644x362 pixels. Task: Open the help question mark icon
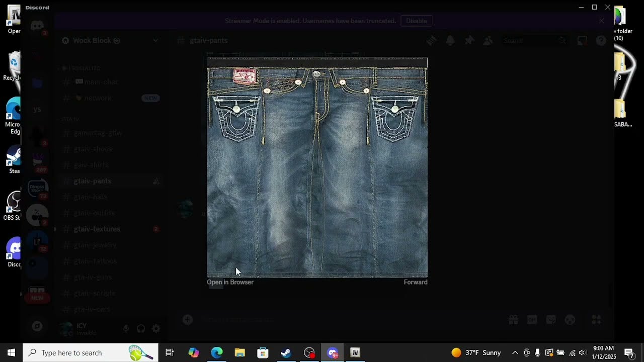pos(601,41)
